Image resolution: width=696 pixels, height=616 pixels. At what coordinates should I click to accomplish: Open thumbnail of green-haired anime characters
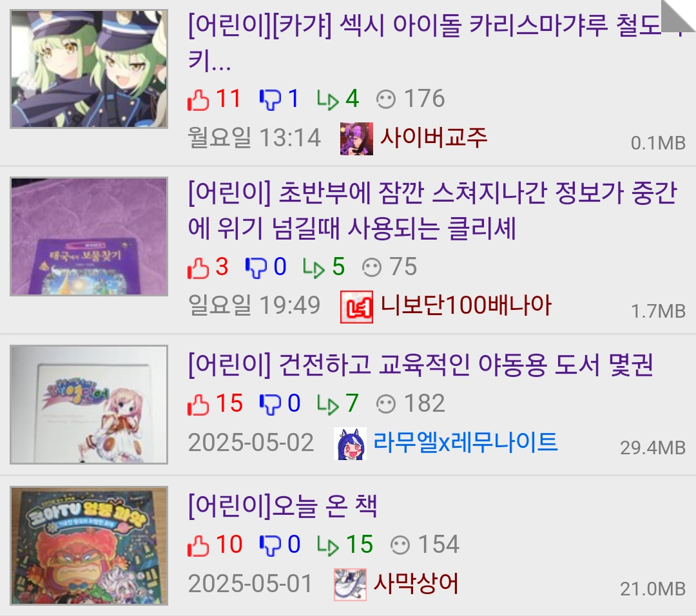pos(89,69)
